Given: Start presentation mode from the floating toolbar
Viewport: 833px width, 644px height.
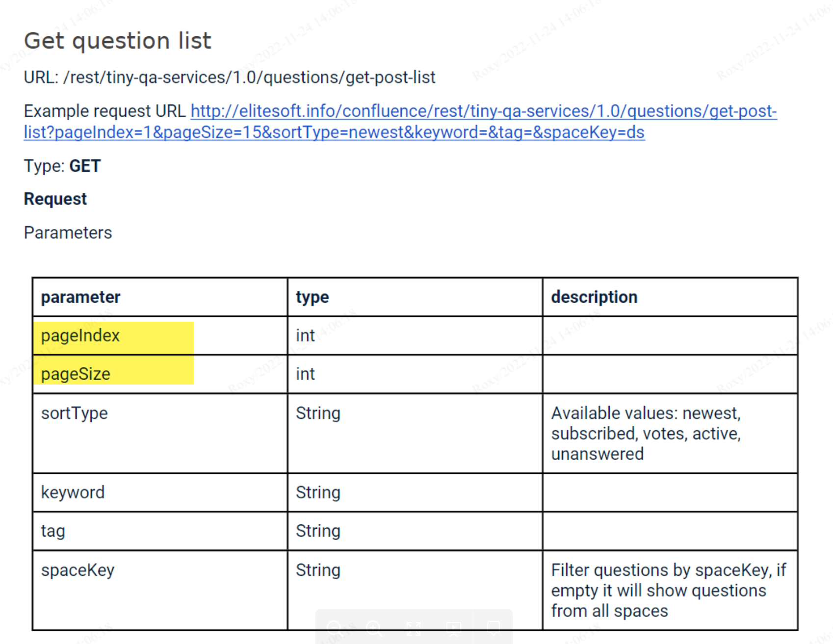Looking at the screenshot, I should (x=453, y=627).
